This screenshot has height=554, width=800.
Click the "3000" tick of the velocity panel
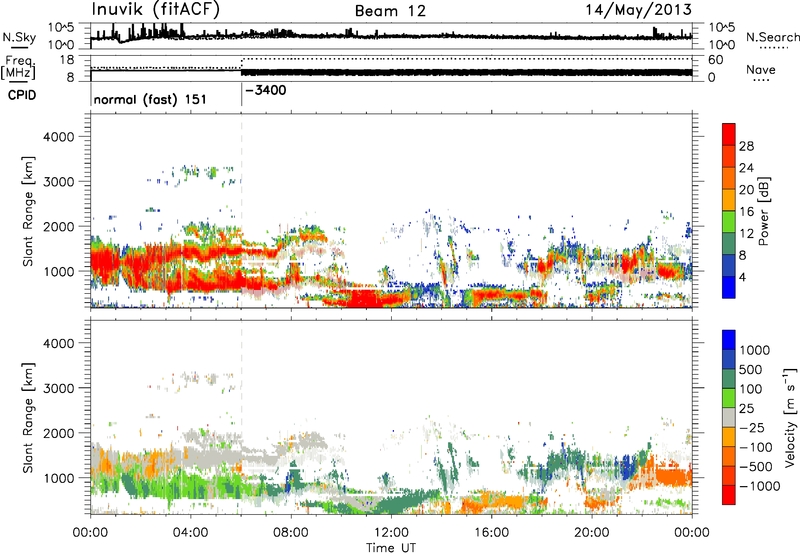[59, 388]
